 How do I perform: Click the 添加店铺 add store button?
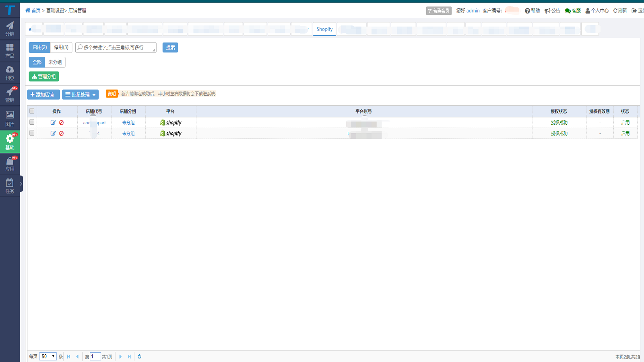43,95
